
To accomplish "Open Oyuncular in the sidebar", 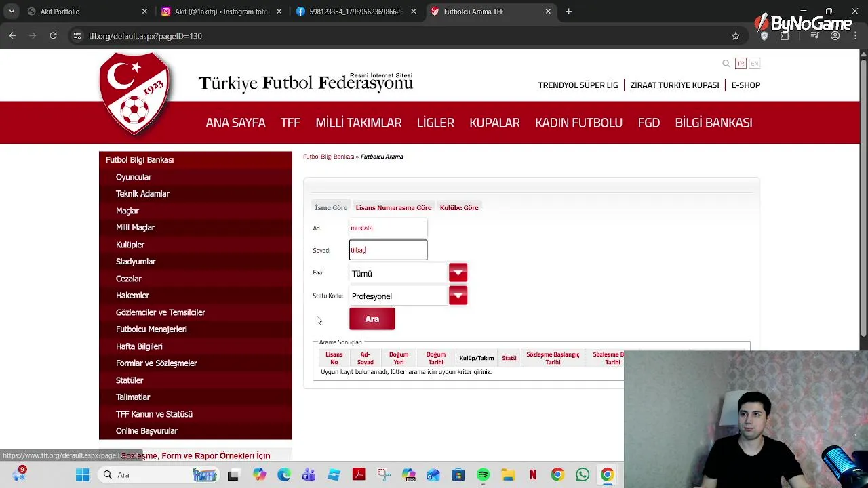I will pyautogui.click(x=134, y=177).
